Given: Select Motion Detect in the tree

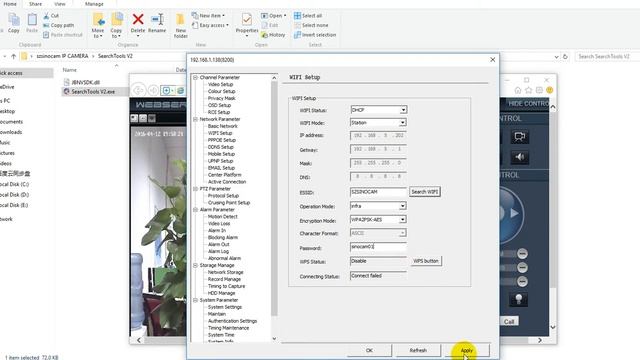Looking at the screenshot, I should pyautogui.click(x=222, y=217).
